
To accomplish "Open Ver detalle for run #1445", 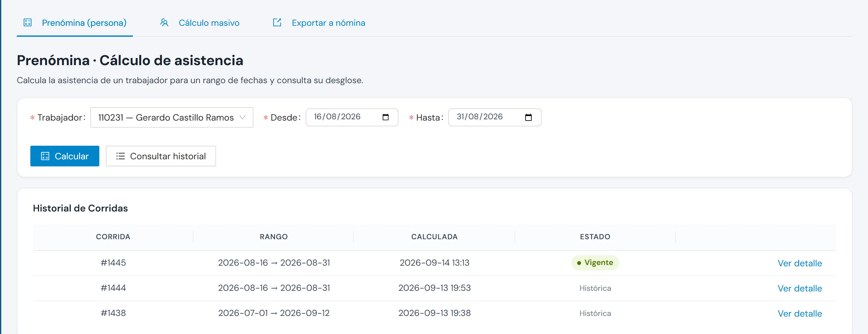I will [800, 263].
